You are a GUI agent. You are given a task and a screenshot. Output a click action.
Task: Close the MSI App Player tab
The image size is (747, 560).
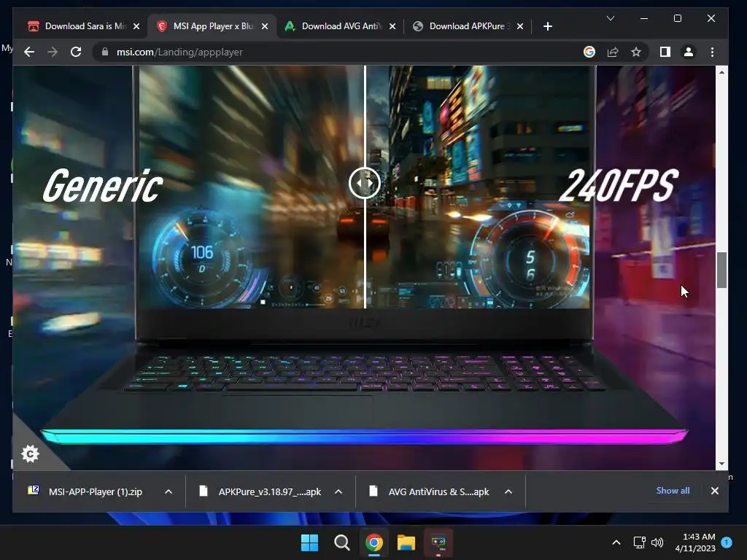click(264, 26)
